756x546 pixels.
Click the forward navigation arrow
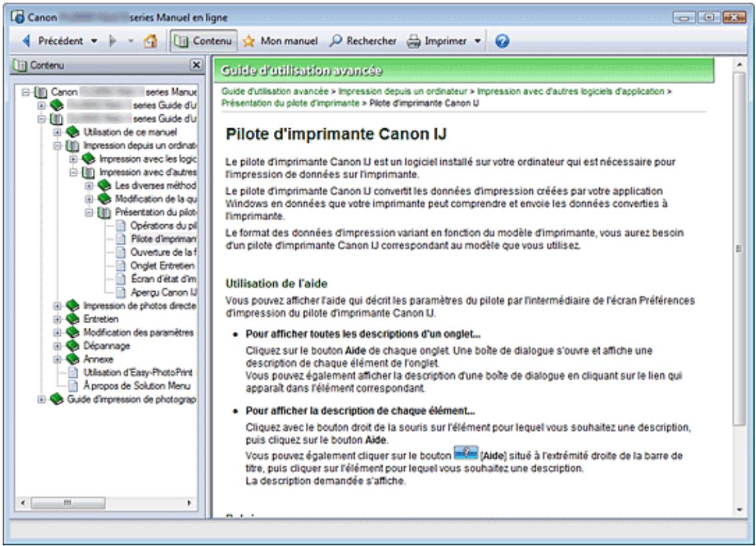click(x=113, y=41)
